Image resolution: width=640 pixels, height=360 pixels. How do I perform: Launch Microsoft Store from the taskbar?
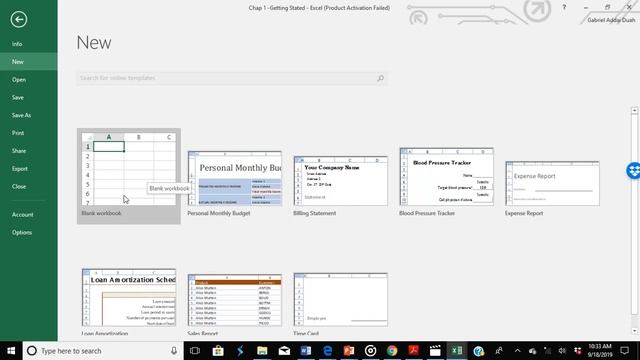pyautogui.click(x=218, y=351)
